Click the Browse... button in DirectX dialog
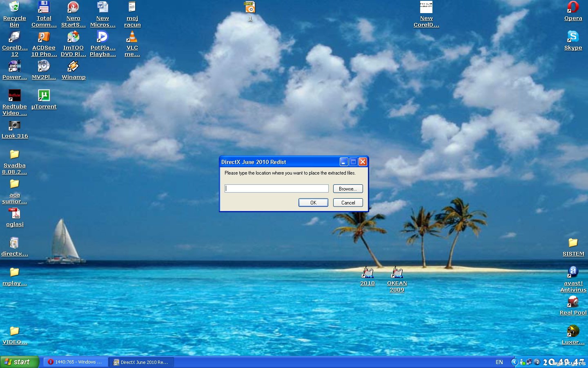Viewport: 588px width, 368px height. coord(348,188)
